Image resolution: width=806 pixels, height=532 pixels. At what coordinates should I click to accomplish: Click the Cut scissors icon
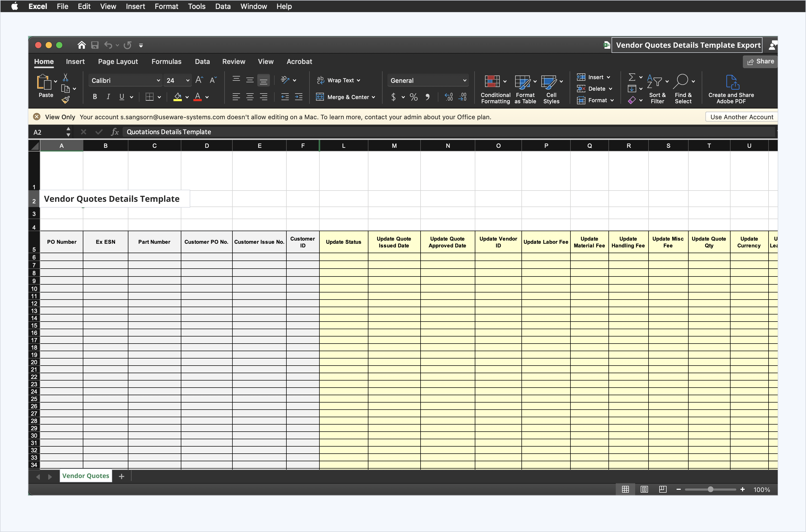click(x=66, y=77)
